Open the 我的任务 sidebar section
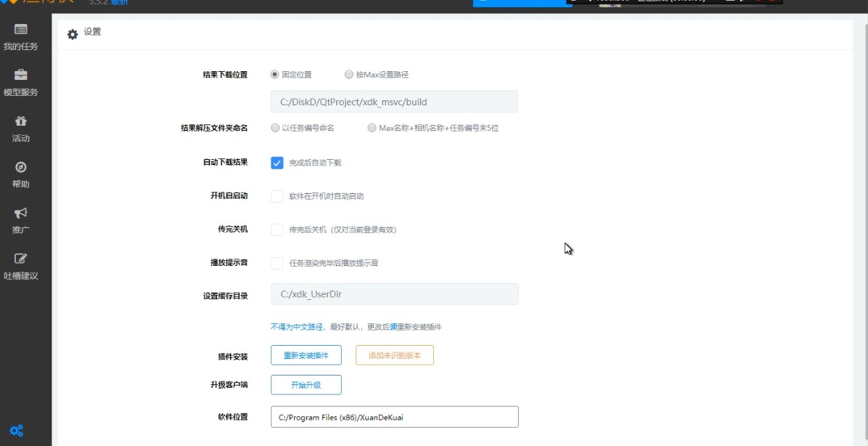 (x=21, y=38)
